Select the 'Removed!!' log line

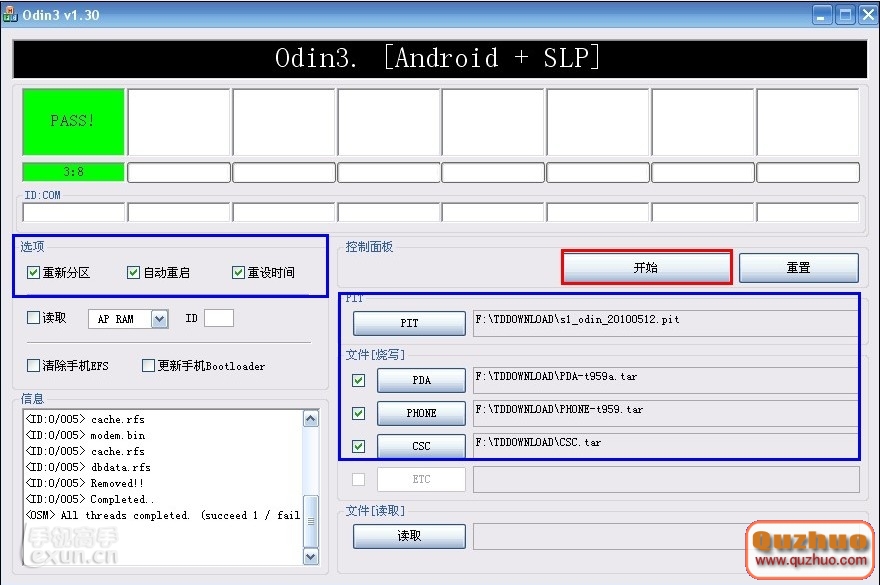[85, 483]
